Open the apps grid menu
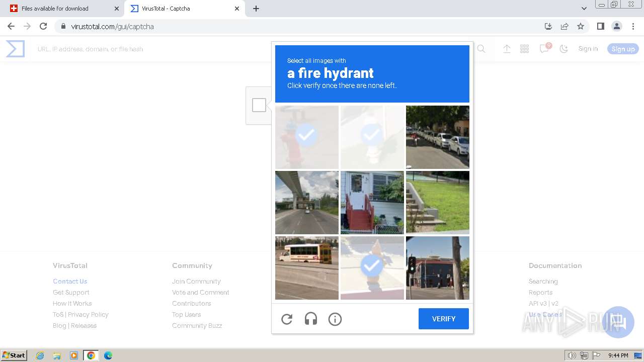 [x=525, y=49]
